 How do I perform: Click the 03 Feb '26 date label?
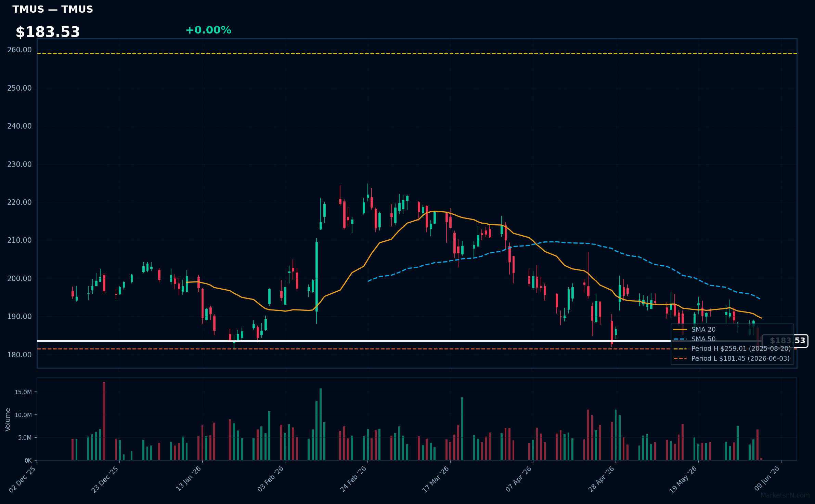pos(271,479)
